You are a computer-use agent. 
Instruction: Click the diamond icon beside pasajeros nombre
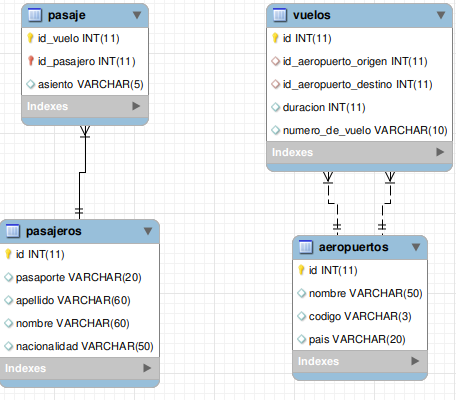tap(8, 323)
